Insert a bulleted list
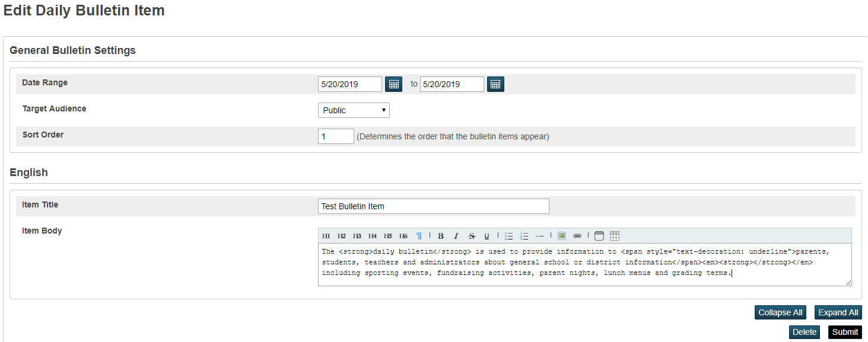Screen dimensions: 868x342 click(x=509, y=236)
